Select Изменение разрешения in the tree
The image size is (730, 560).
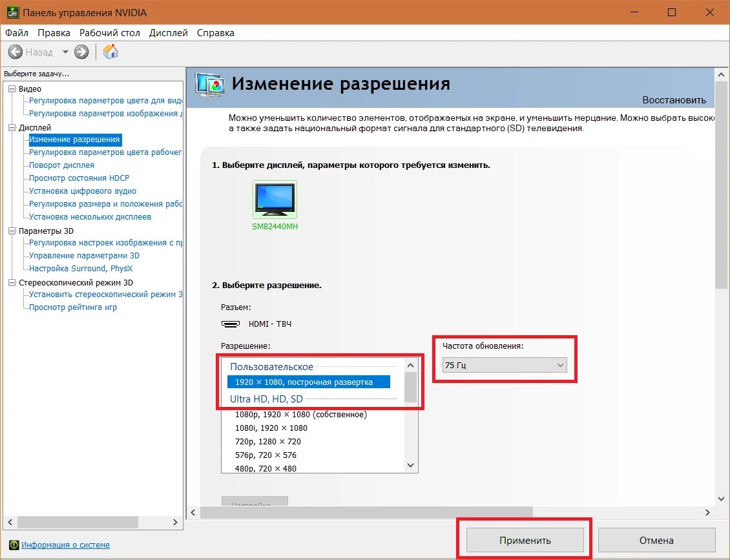(x=74, y=139)
